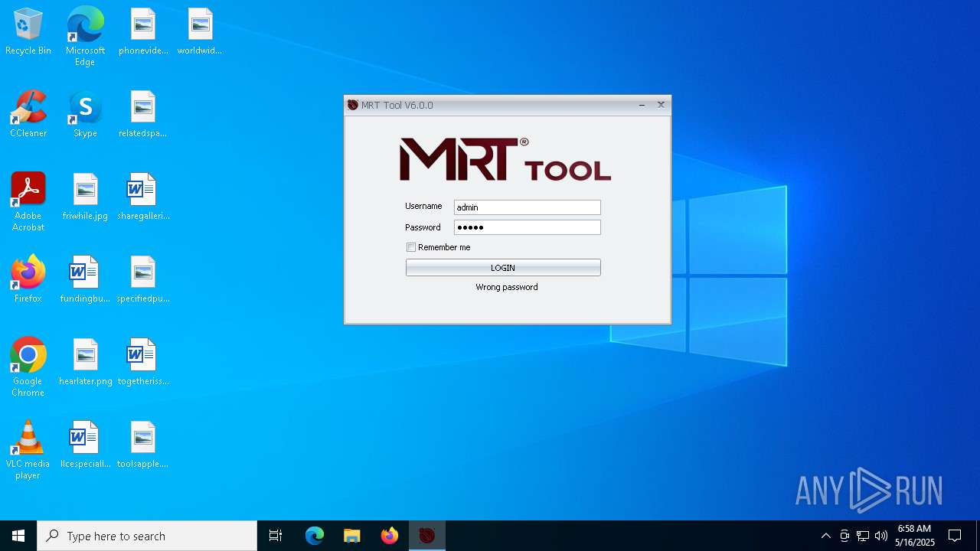Select the Recycle Bin desktop icon
The width and height of the screenshot is (980, 551).
(x=28, y=32)
